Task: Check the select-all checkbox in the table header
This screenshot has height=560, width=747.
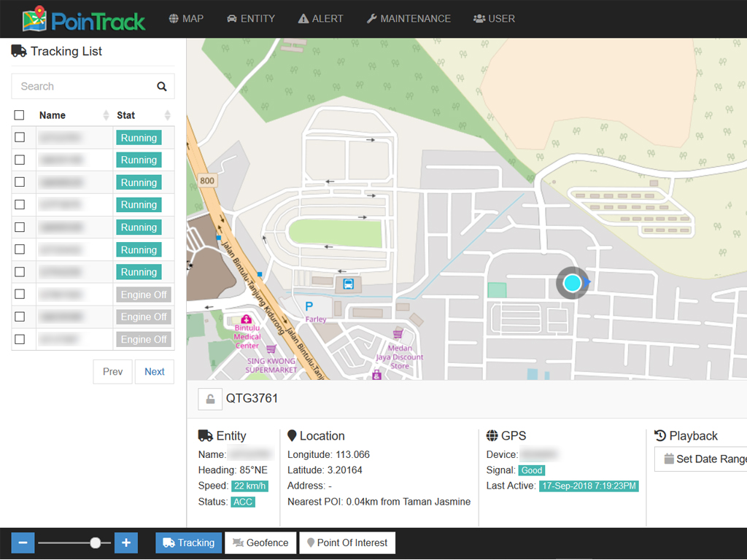Action: 20,114
